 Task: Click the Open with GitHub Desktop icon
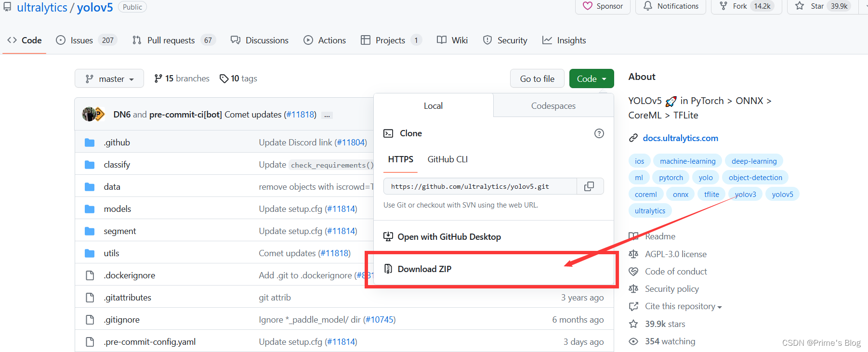coord(388,236)
